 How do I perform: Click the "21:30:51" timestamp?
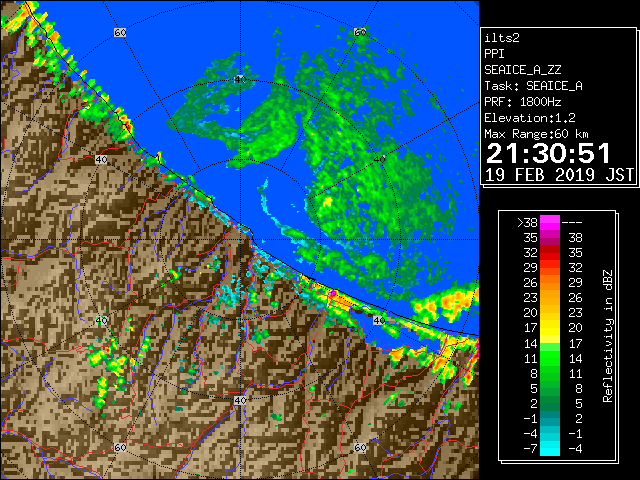tap(549, 153)
